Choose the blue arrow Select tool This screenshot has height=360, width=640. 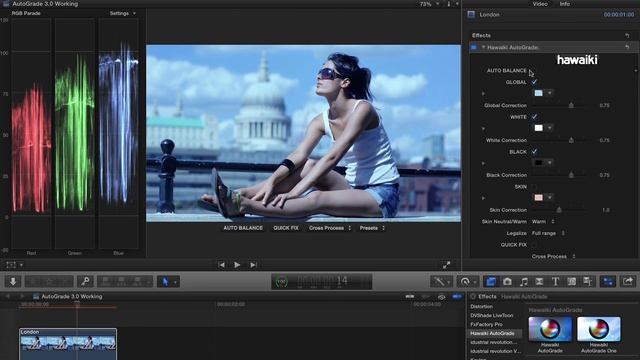coord(165,282)
